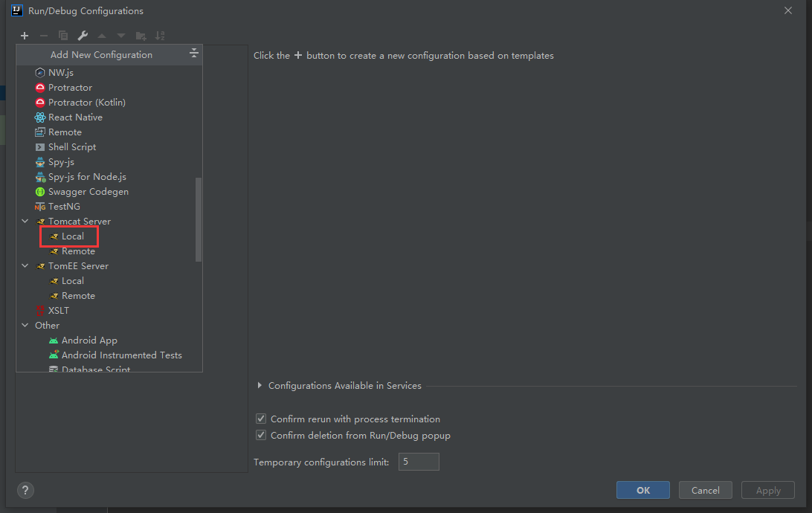The height and width of the screenshot is (513, 812).
Task: Select the Swagger Codegen icon
Action: click(40, 192)
